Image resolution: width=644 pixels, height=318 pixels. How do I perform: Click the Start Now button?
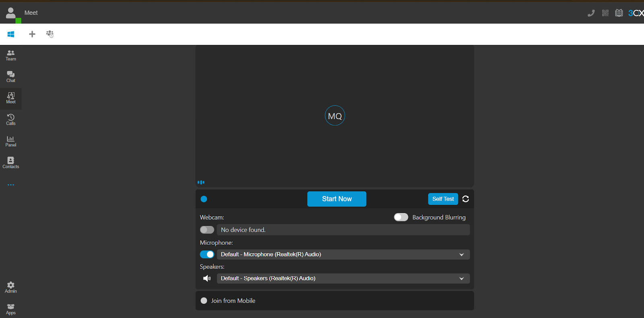coord(336,199)
